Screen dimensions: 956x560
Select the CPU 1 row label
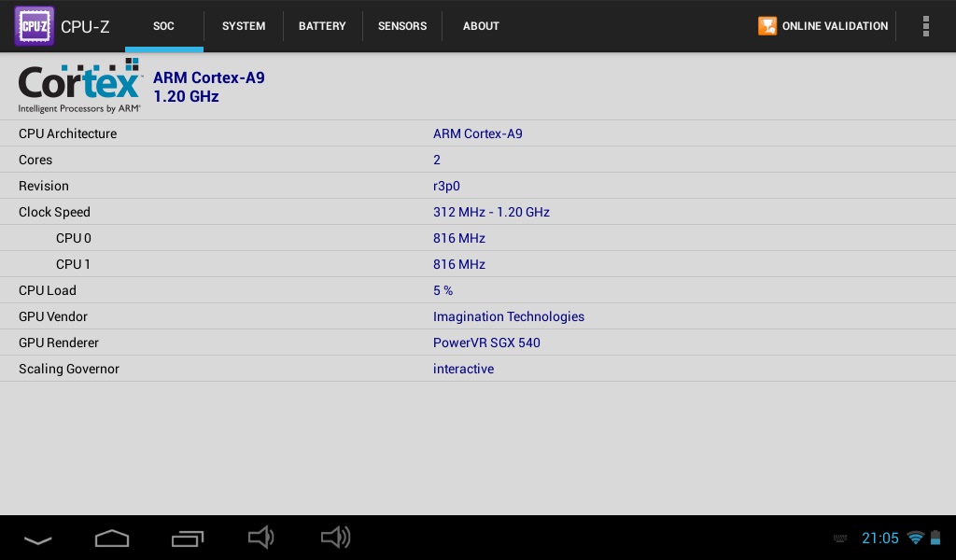click(73, 264)
